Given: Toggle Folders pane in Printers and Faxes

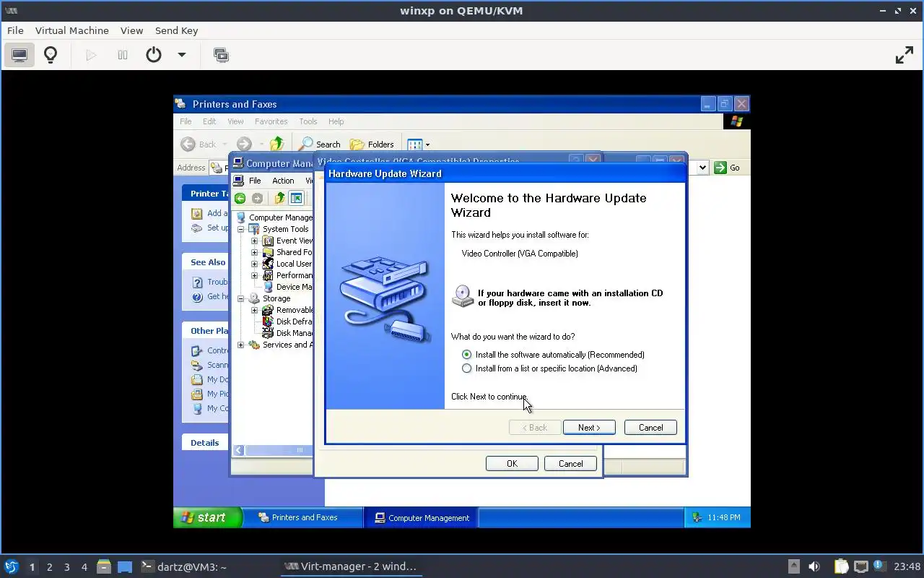Looking at the screenshot, I should [x=372, y=144].
